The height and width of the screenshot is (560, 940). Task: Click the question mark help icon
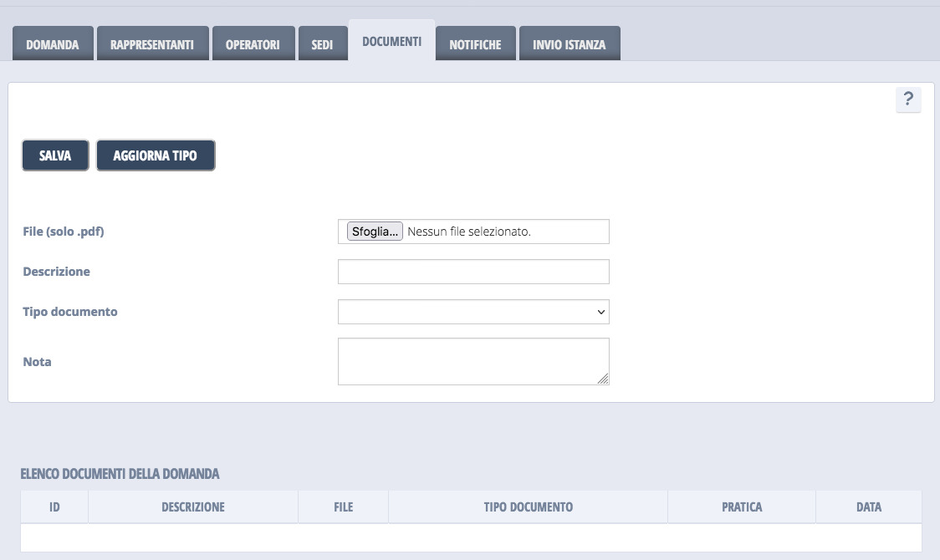tap(908, 99)
